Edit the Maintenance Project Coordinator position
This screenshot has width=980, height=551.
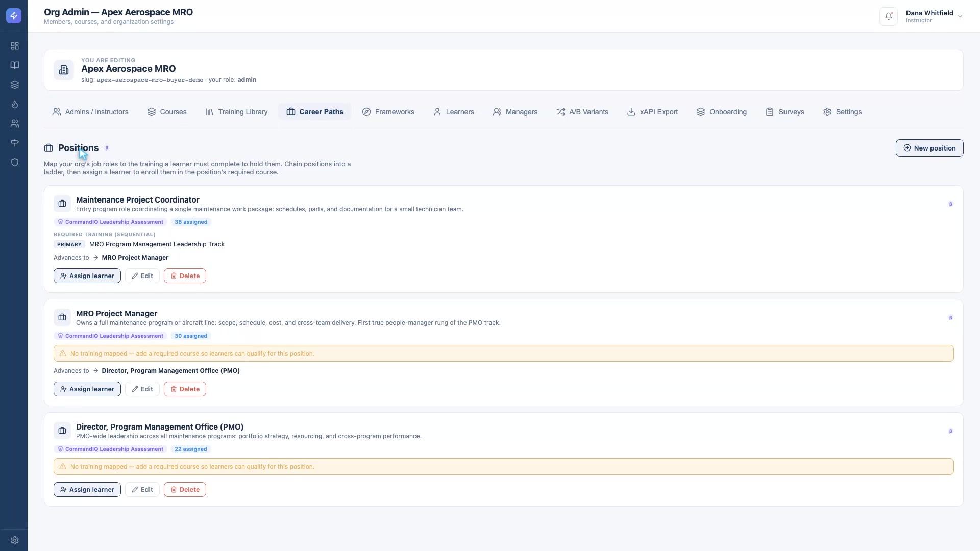click(142, 275)
